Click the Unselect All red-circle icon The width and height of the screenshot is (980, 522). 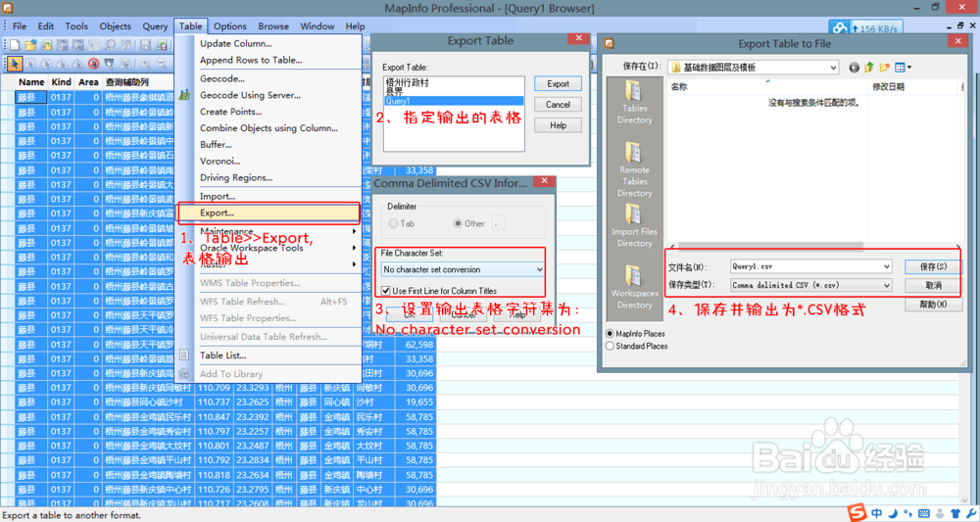[x=94, y=64]
